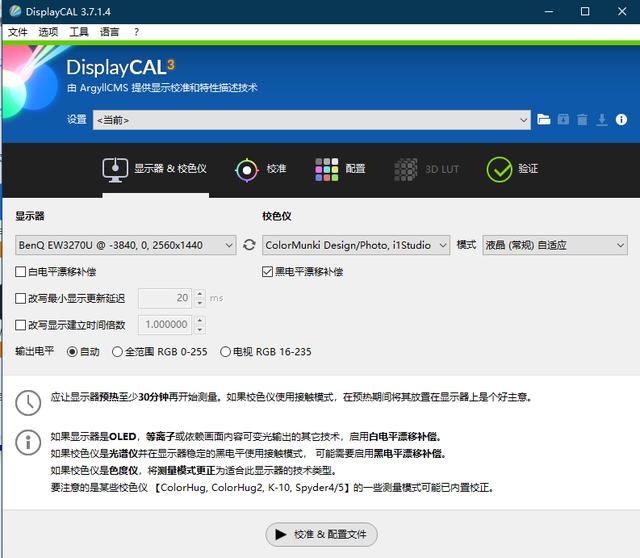Click the 设置 label
The height and width of the screenshot is (558, 640).
pyautogui.click(x=77, y=120)
